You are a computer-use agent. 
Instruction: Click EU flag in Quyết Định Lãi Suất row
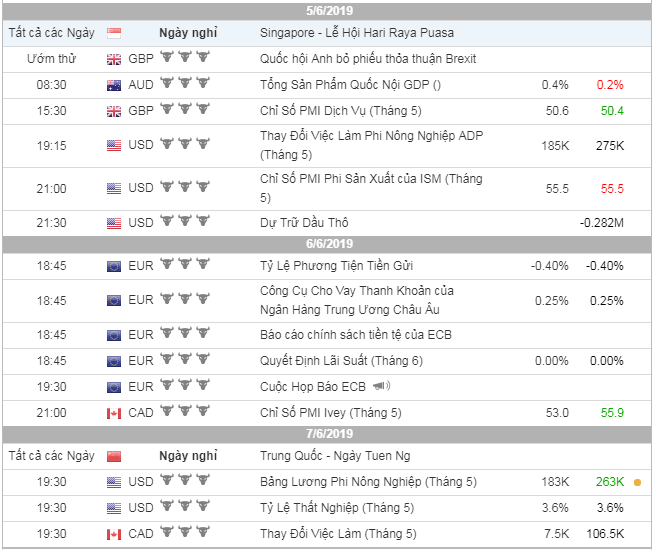[x=114, y=361]
